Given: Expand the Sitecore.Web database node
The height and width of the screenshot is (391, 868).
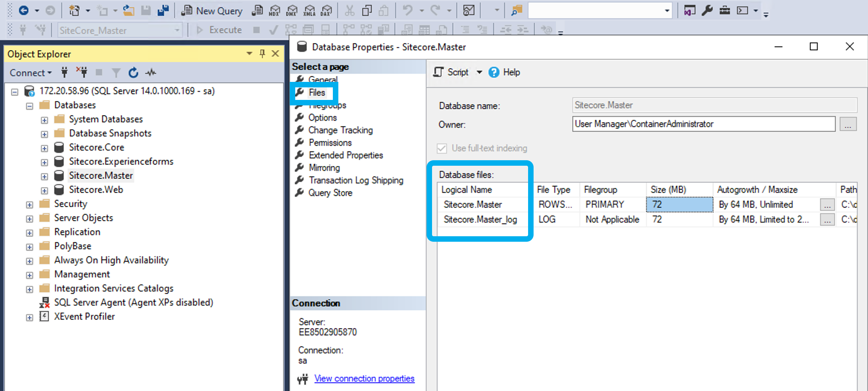Looking at the screenshot, I should [44, 191].
